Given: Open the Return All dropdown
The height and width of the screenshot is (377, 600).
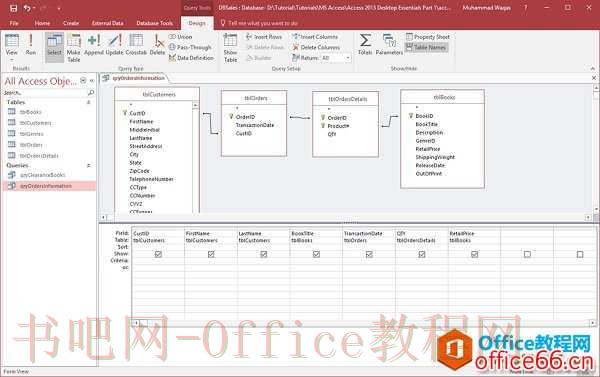Looking at the screenshot, I should (x=348, y=58).
